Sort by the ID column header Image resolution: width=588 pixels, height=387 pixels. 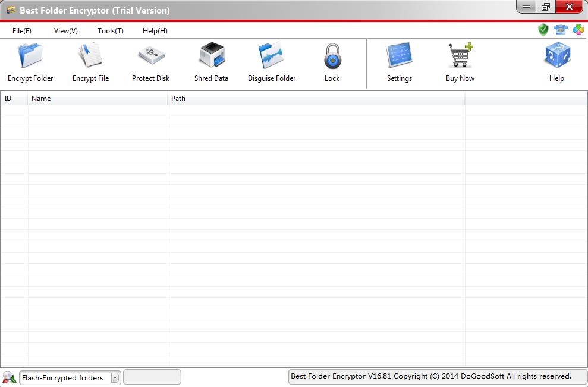(x=14, y=99)
